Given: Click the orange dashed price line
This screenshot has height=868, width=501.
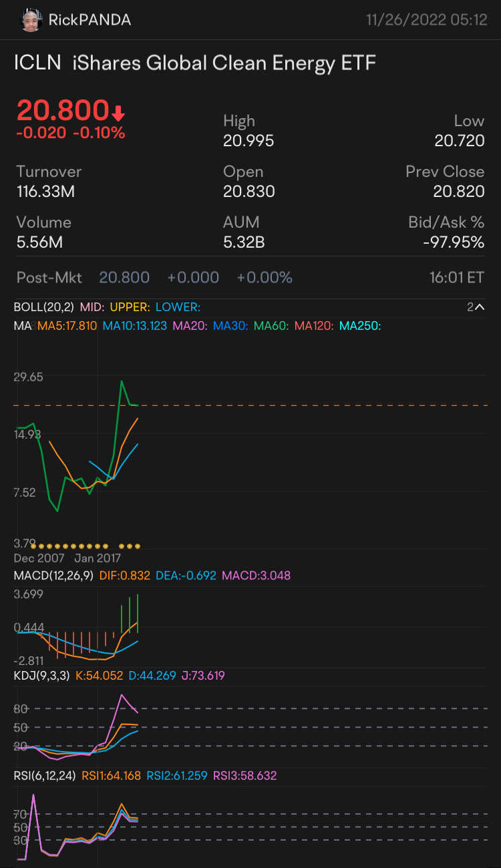Looking at the screenshot, I should pyautogui.click(x=301, y=405).
